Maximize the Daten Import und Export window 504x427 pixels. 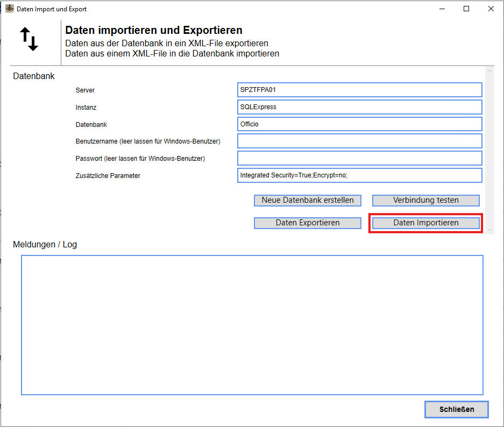(466, 9)
